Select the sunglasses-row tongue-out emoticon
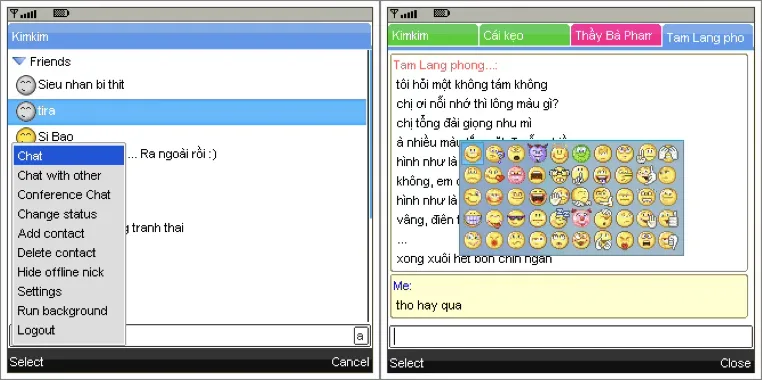 (495, 218)
